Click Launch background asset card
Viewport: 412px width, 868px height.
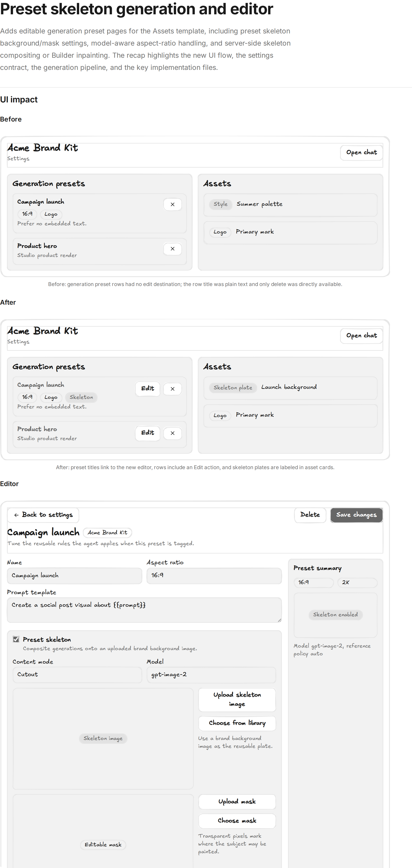click(x=290, y=388)
